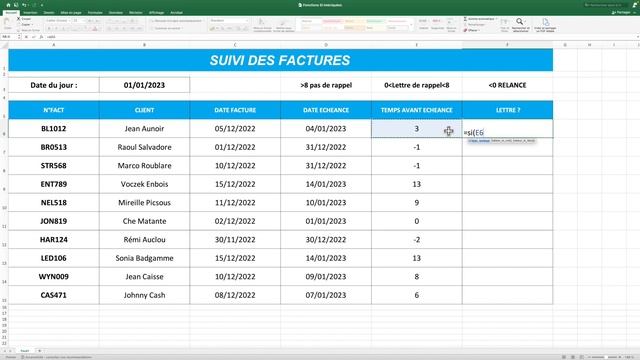This screenshot has width=640, height=360.
Task: Pick the font color A icon
Action: (x=95, y=29)
